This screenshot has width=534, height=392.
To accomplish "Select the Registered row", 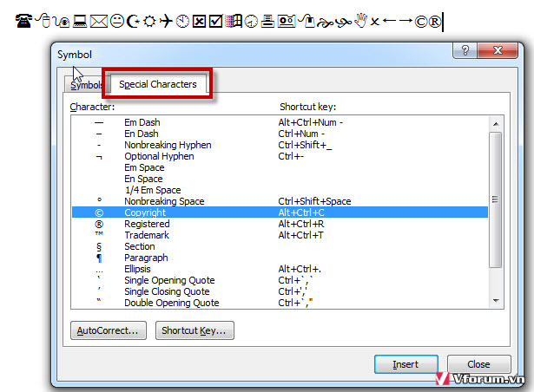I will [x=280, y=224].
